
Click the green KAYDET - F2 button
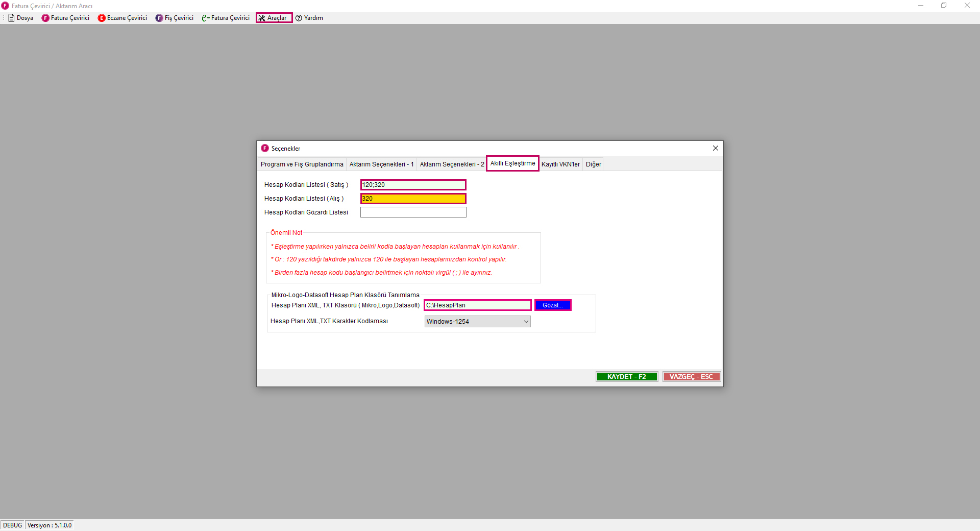[626, 377]
